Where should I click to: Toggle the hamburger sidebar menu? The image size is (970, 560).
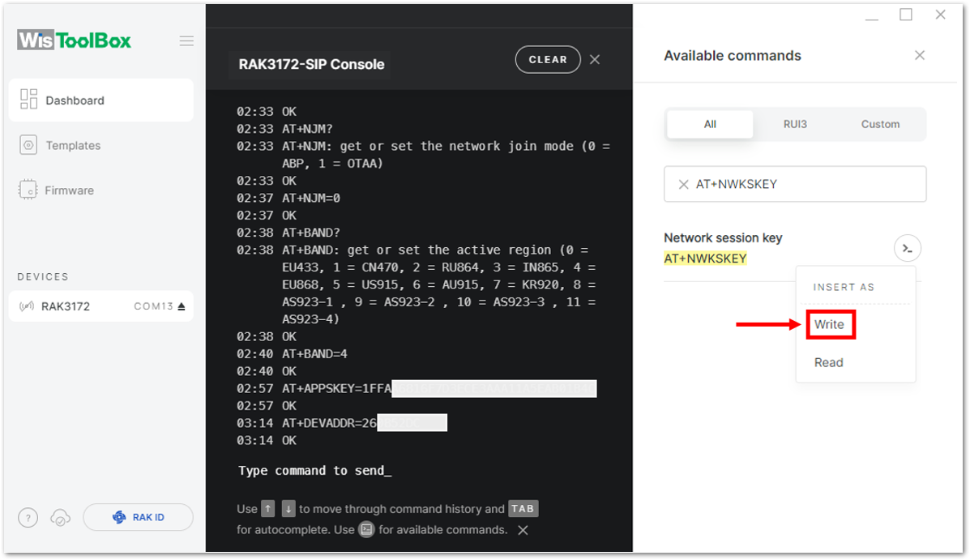(x=186, y=41)
